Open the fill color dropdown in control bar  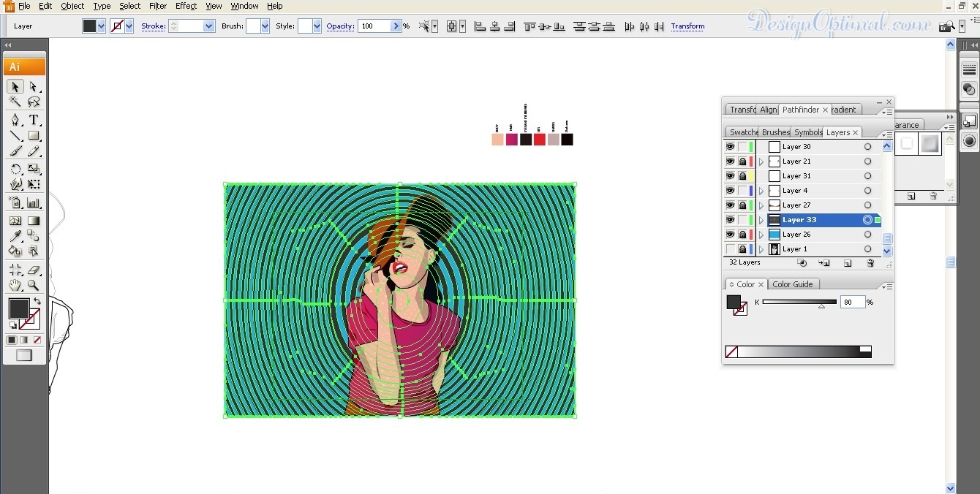click(x=102, y=26)
